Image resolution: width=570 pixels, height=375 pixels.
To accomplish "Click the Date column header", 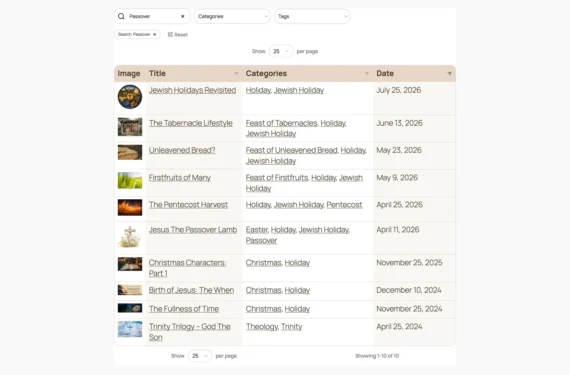I will 385,73.
